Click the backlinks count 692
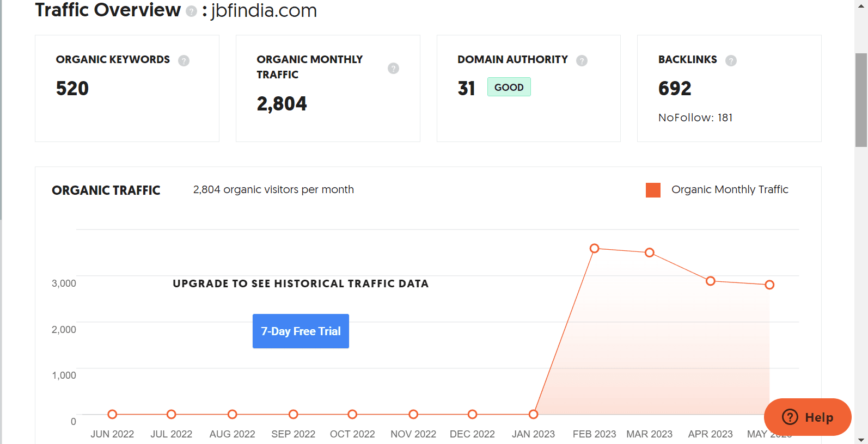868x444 pixels. [675, 88]
